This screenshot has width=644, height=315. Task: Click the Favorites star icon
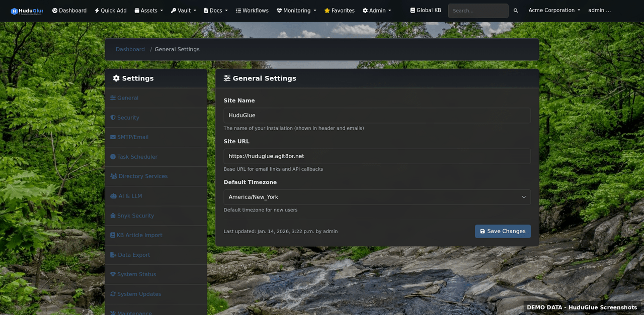(327, 11)
